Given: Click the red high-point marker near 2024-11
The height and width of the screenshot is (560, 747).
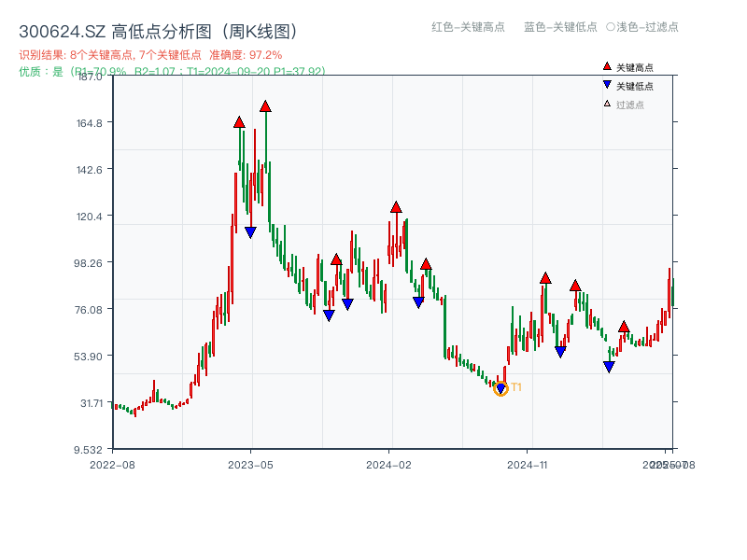Looking at the screenshot, I should (x=544, y=277).
